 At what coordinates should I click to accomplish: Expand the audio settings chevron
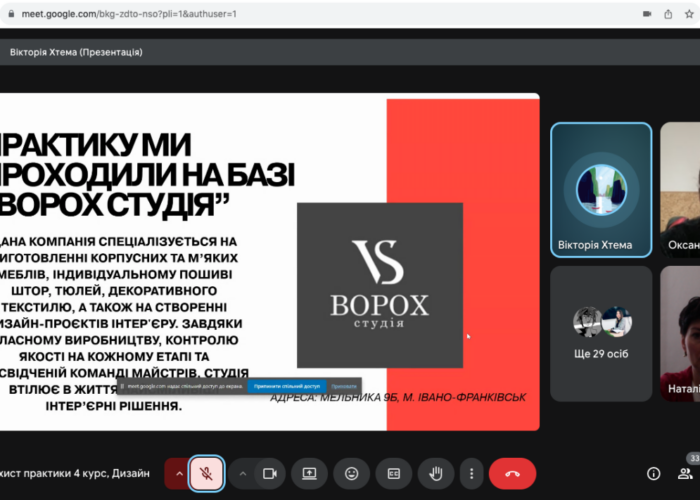click(180, 473)
